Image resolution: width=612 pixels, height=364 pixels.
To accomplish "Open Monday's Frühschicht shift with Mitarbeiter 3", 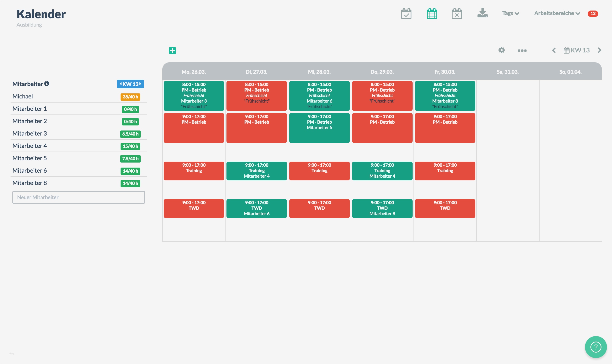I will click(x=194, y=96).
